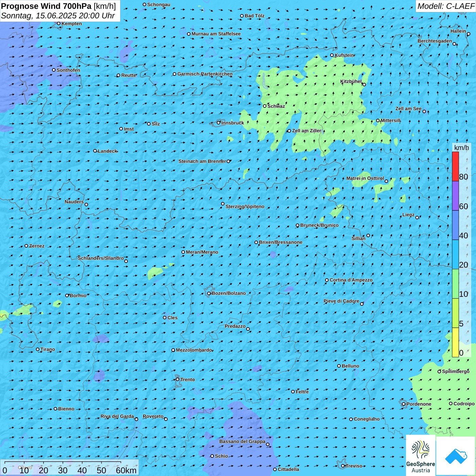Click the 'Garmisch-Partenkirchen' label
476x476 pixels.
(x=205, y=74)
